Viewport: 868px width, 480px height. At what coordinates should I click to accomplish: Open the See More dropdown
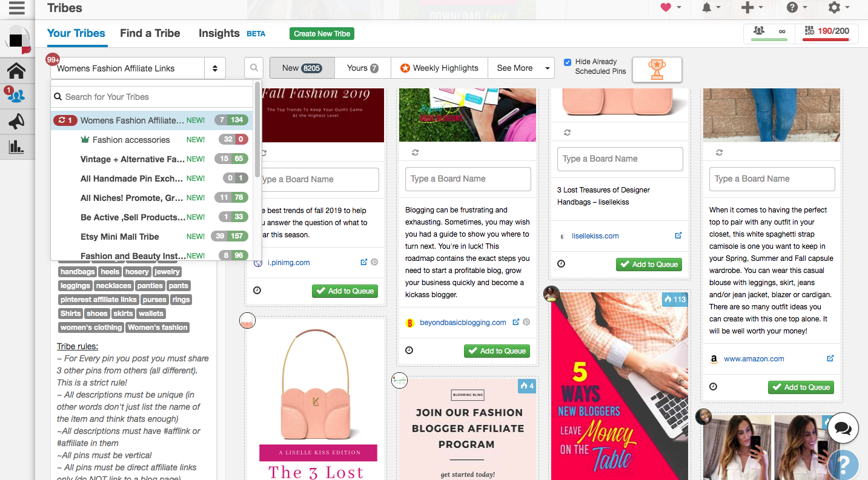point(521,68)
